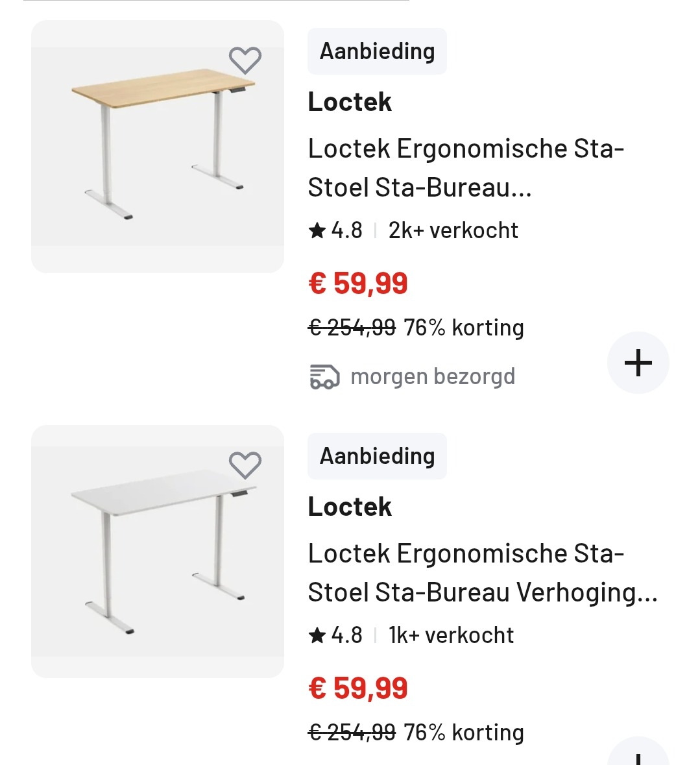Click second product's '76% korting' text
Screen dimensions: 700x765
click(464, 733)
